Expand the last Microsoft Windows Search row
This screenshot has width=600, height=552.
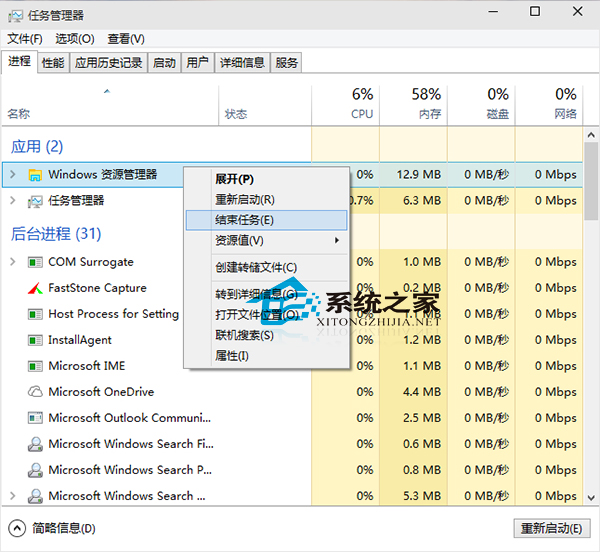point(13,496)
